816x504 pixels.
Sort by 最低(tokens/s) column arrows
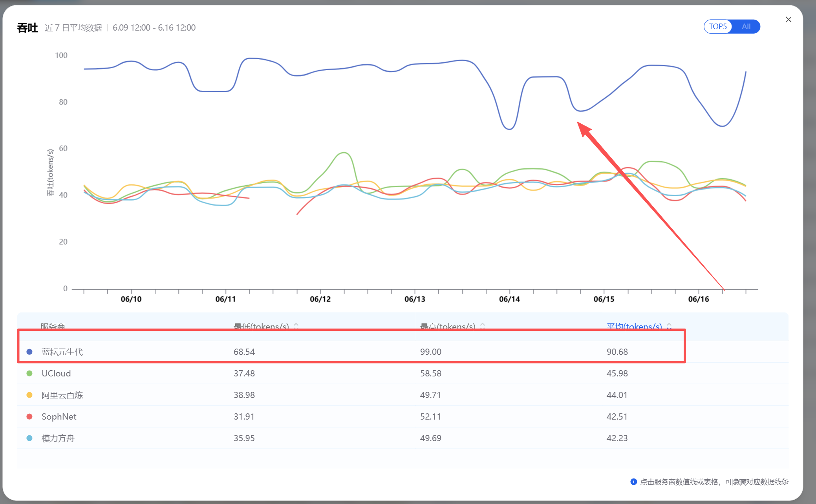click(x=296, y=326)
